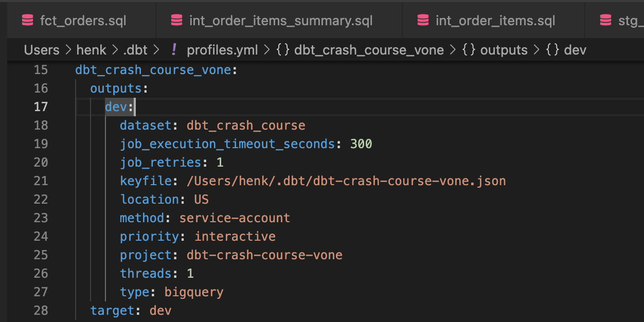Click the highlighted dev key on line 17
This screenshot has width=644, height=322.
(x=116, y=106)
